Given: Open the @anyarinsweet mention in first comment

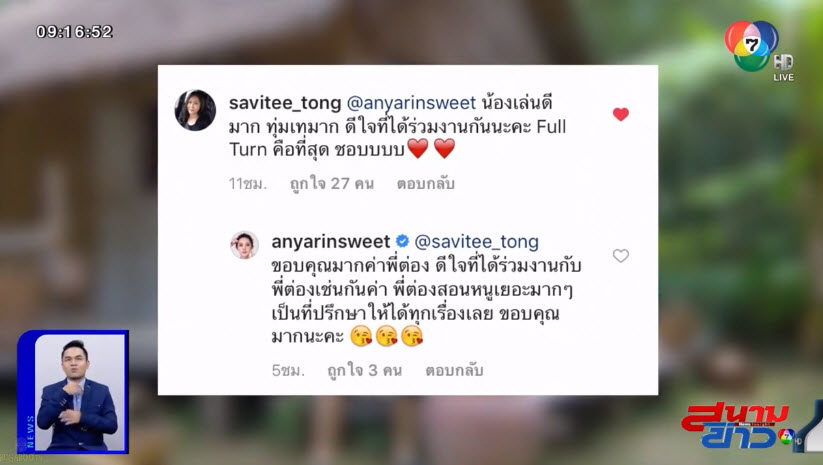Looking at the screenshot, I should tap(411, 103).
